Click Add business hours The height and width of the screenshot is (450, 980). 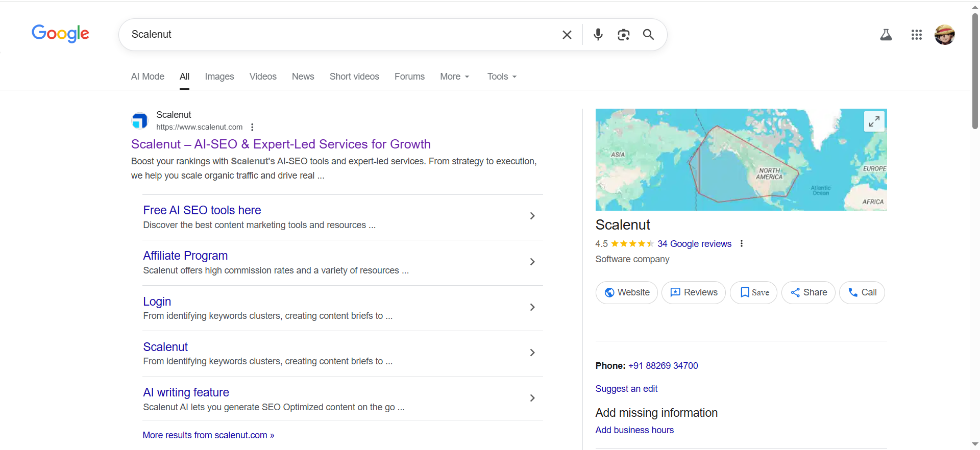pos(634,430)
